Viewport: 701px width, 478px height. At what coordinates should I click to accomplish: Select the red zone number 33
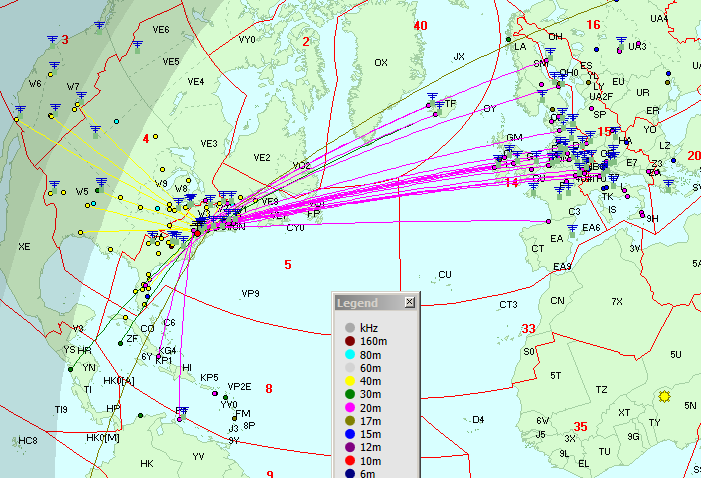[528, 329]
